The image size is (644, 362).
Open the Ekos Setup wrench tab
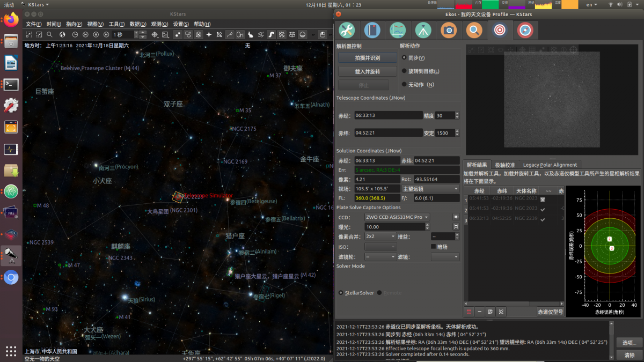click(x=347, y=30)
